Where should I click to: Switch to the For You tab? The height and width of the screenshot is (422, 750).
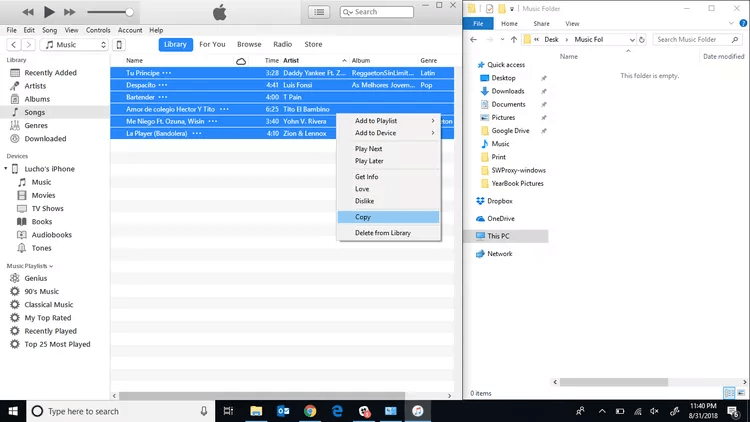(212, 45)
